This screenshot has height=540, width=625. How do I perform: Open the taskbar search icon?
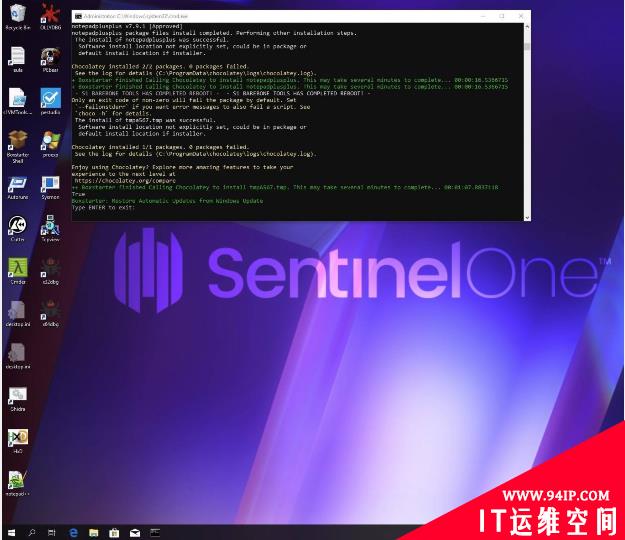32,532
